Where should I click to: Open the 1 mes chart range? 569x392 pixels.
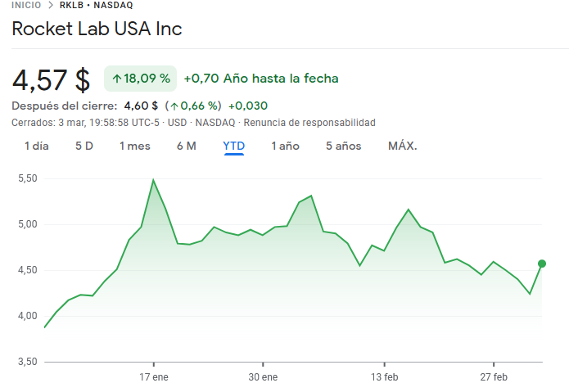point(135,146)
